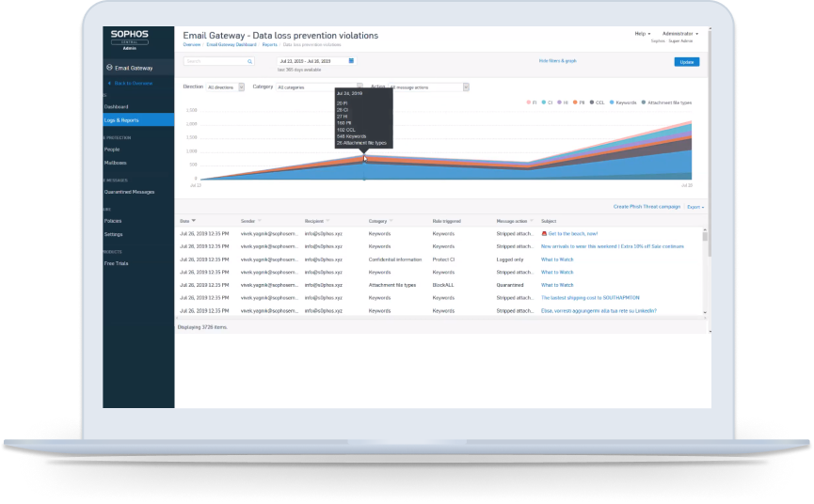Click the Sender column filter icon
The image size is (814, 504).
tap(261, 221)
